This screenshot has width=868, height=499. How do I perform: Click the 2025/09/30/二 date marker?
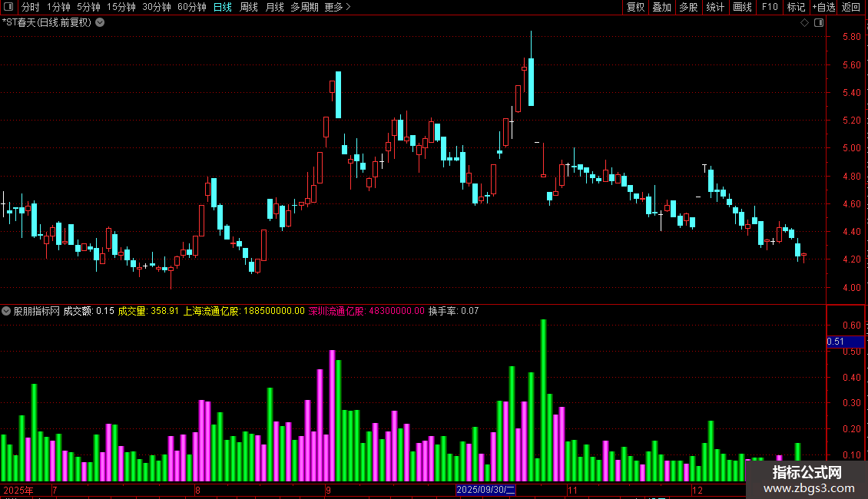point(485,490)
